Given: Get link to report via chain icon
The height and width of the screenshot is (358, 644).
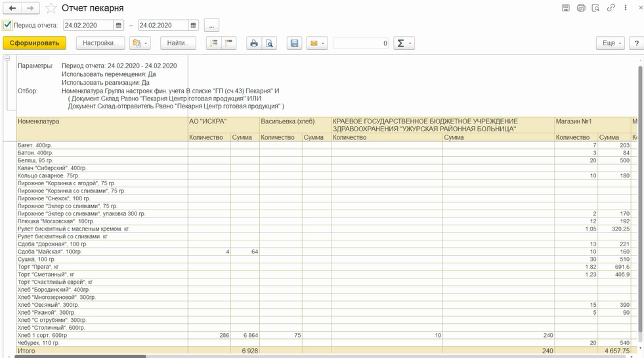Looking at the screenshot, I should pyautogui.click(x=611, y=8).
